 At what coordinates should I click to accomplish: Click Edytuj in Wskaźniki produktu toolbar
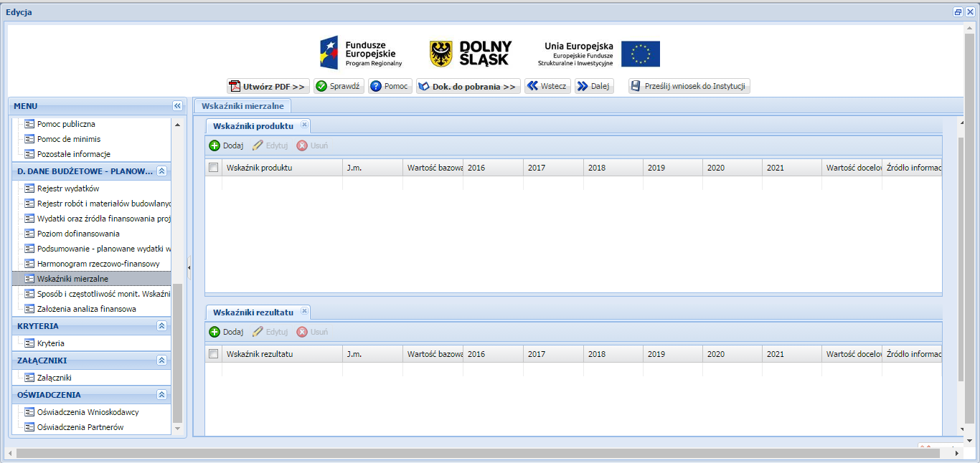(270, 145)
